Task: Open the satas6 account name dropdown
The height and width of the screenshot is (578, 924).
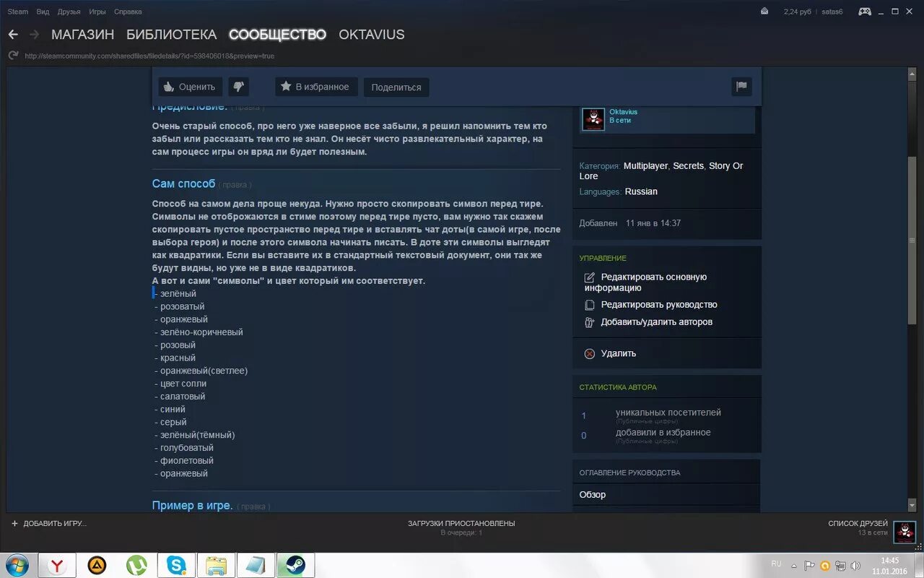Action: (832, 12)
